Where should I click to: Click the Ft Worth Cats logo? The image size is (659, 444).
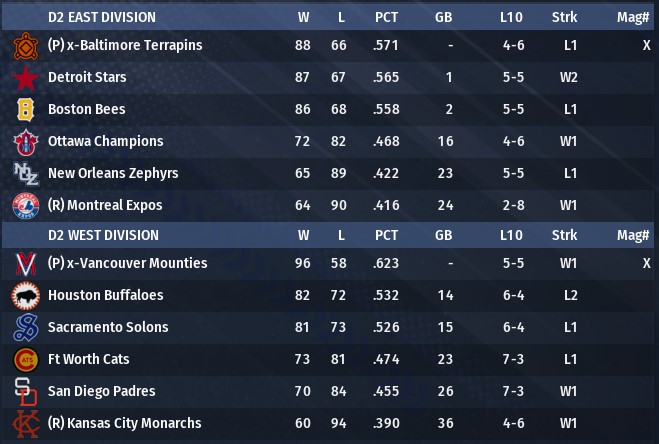(25, 360)
